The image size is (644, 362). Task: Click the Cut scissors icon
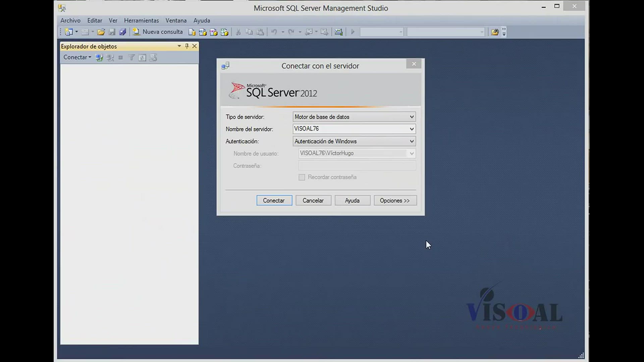[238, 32]
